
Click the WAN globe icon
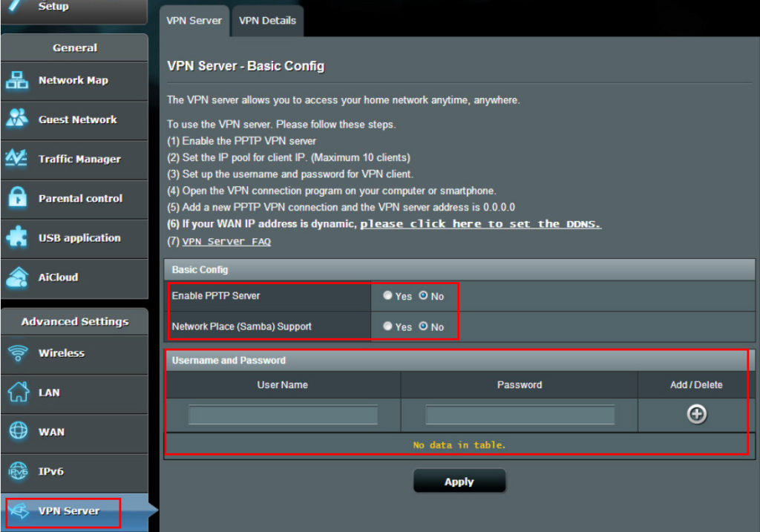click(19, 430)
